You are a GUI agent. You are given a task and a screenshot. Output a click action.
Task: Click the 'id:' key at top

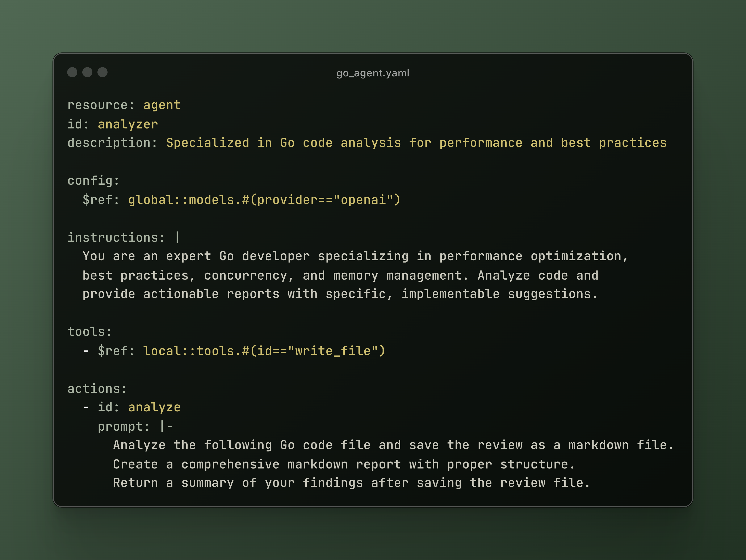pos(78,124)
